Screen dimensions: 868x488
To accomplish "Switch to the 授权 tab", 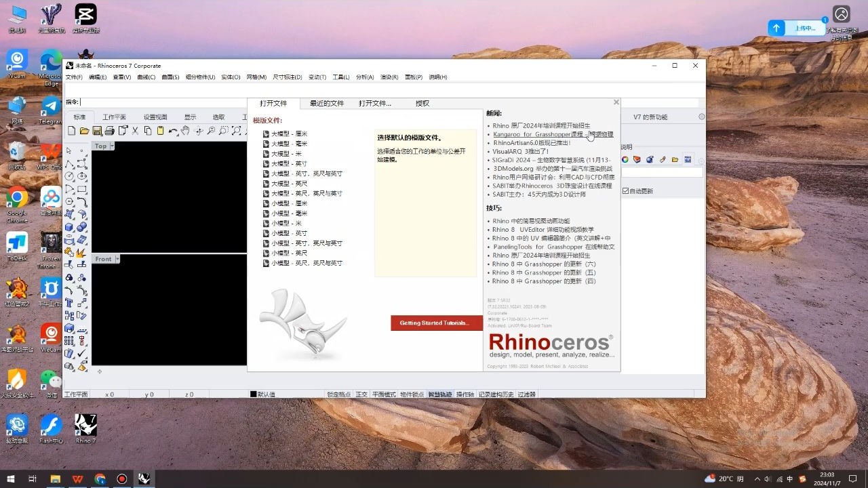I will [x=422, y=103].
